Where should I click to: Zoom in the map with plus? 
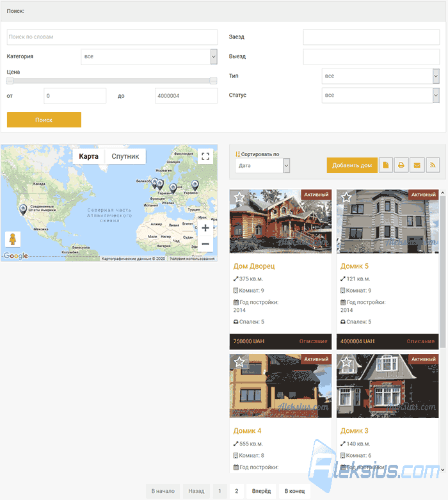205,228
